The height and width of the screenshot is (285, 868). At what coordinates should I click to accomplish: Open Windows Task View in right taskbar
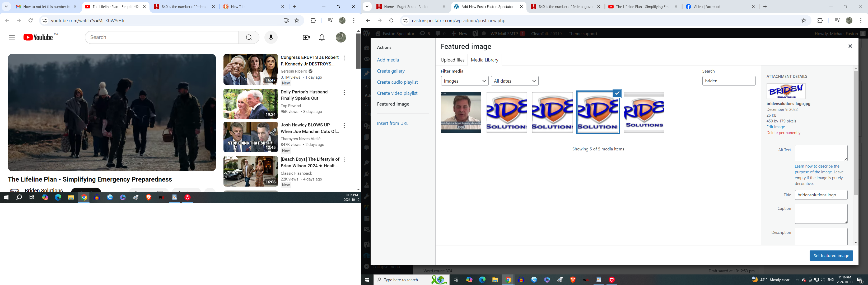(456, 280)
